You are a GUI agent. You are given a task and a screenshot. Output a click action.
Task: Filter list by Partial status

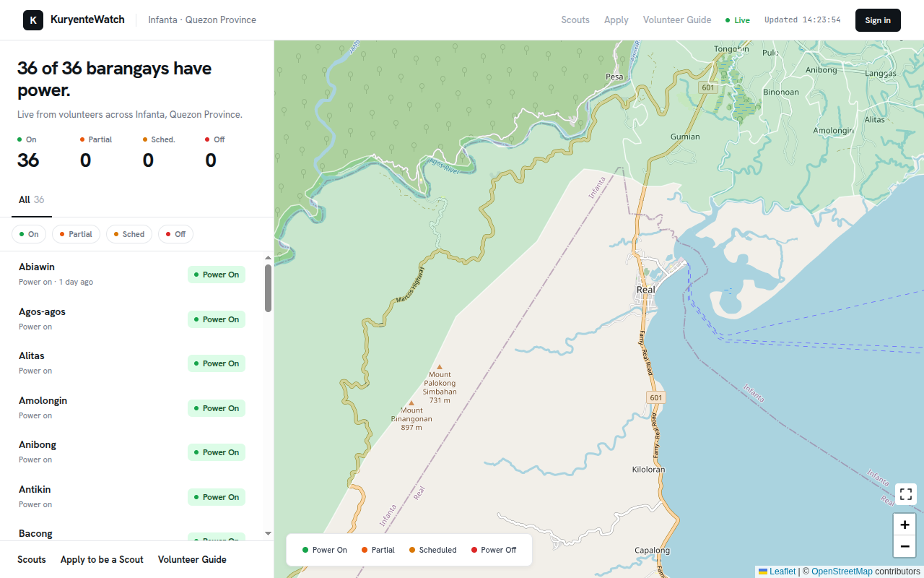pyautogui.click(x=76, y=234)
